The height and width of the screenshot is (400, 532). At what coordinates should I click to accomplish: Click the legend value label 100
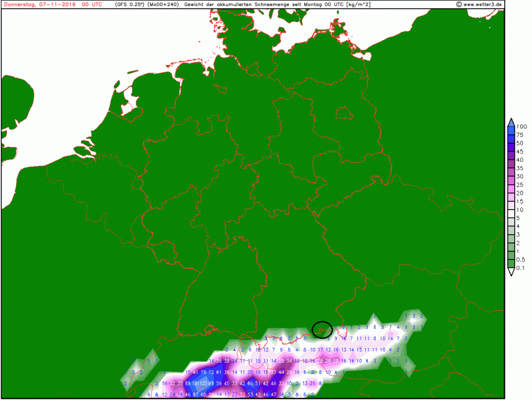[521, 126]
